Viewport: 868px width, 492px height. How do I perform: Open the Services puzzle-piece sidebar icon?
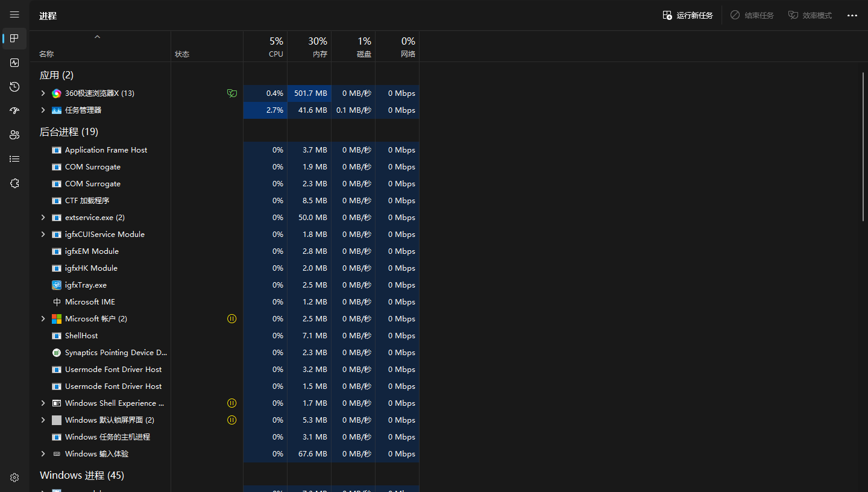point(14,183)
